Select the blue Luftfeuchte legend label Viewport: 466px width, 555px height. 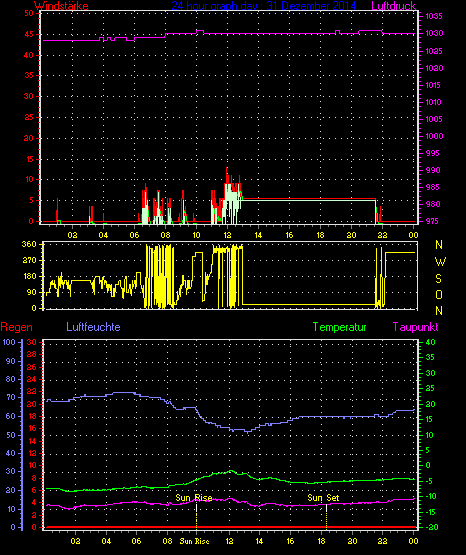point(93,327)
